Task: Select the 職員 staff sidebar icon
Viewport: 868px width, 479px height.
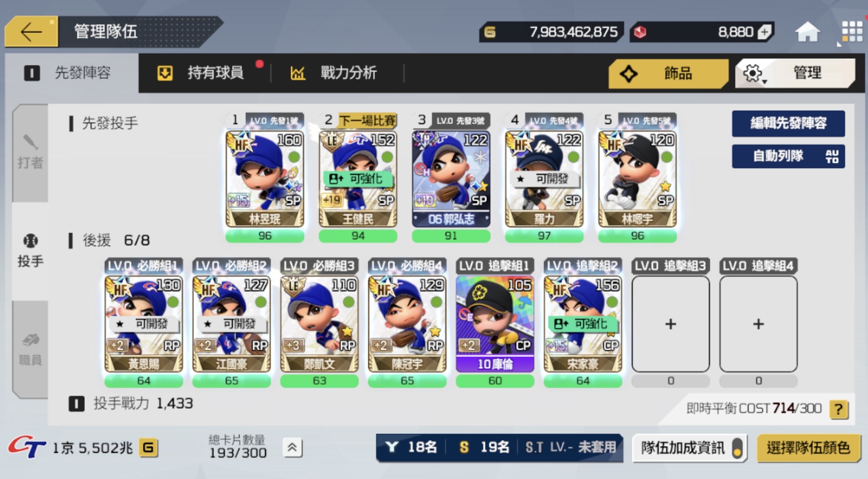Action: (30, 349)
